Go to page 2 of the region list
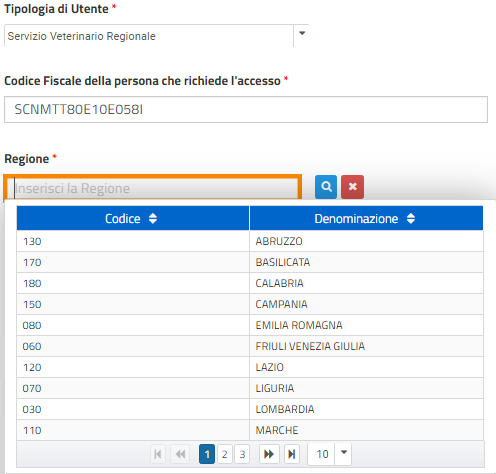Screen dimensions: 496x474 [x=225, y=454]
